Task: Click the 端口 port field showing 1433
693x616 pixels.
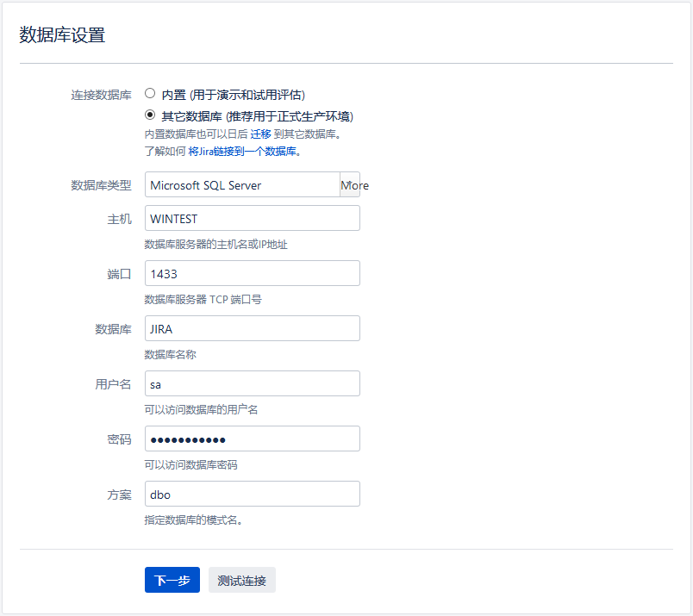Action: [253, 273]
